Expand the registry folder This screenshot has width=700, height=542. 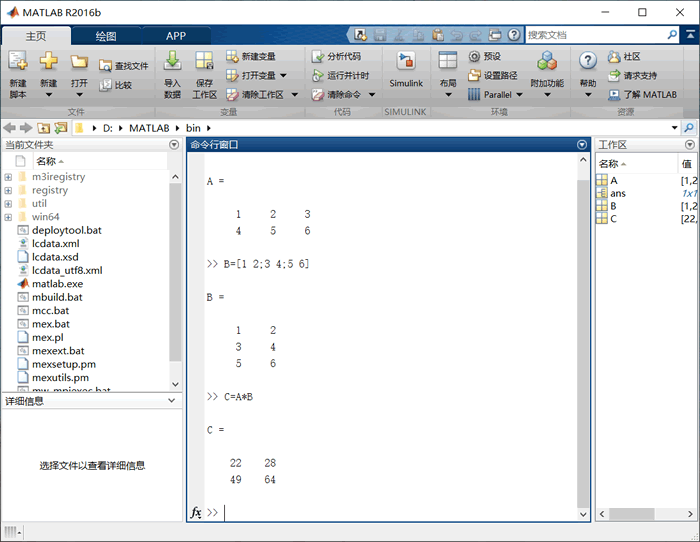8,191
